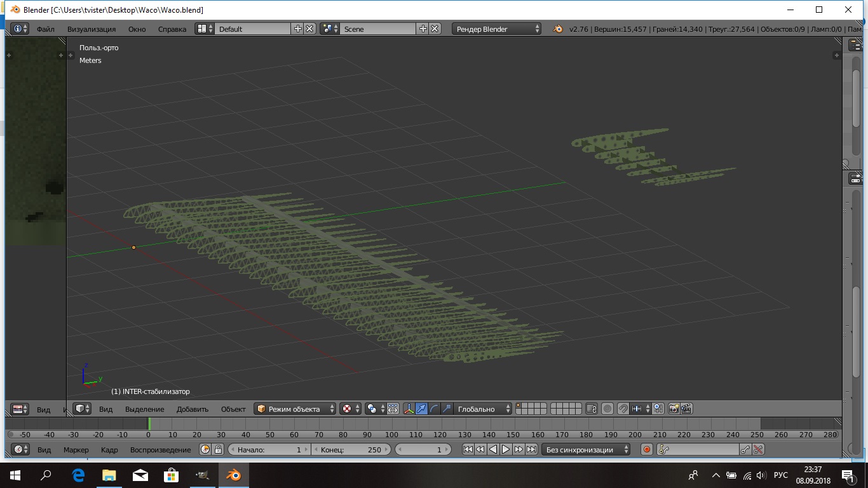This screenshot has height=488, width=868.
Task: Open the Добавить menu in 3D view header
Action: click(x=193, y=409)
